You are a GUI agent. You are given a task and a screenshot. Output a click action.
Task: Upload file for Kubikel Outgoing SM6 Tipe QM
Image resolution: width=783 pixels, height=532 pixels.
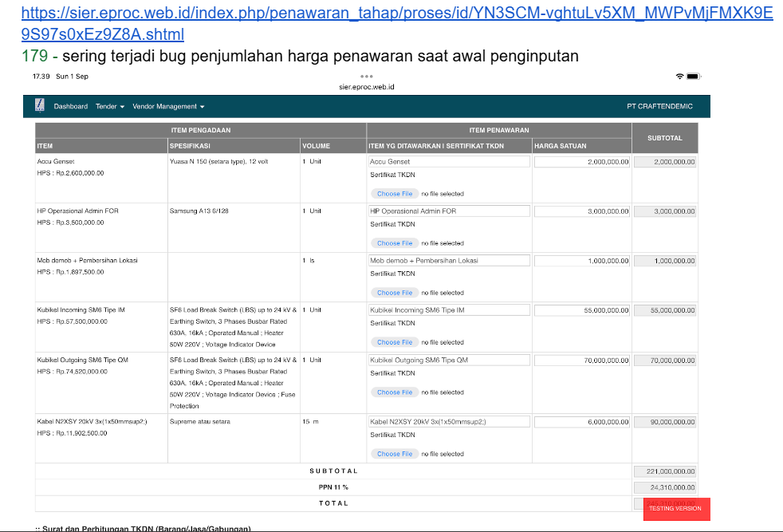coord(395,392)
